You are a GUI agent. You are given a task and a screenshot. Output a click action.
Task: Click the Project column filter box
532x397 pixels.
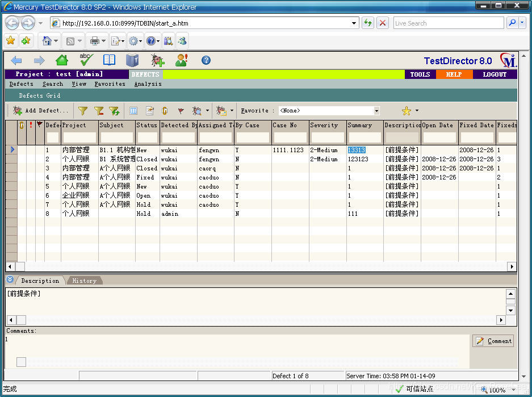[x=79, y=137]
